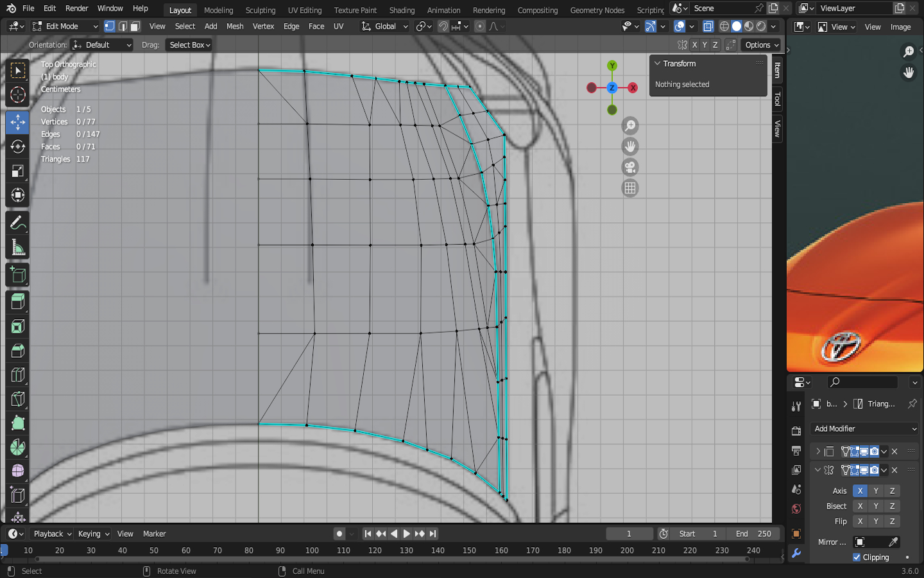Viewport: 924px width, 578px height.
Task: Select the Annotate pencil tool
Action: pyautogui.click(x=18, y=223)
